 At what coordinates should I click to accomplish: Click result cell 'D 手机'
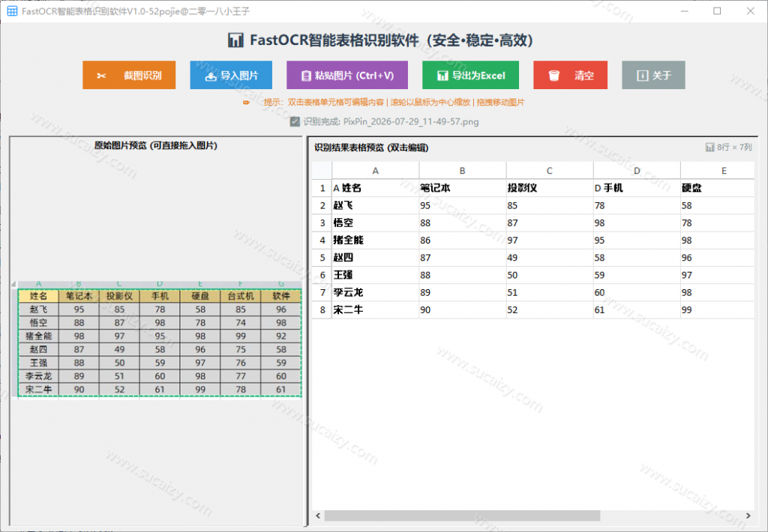(637, 188)
